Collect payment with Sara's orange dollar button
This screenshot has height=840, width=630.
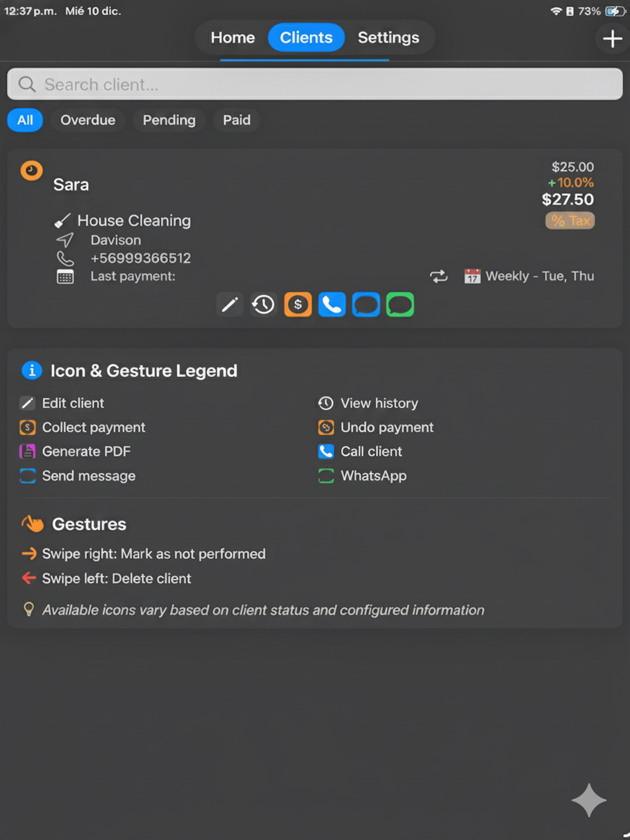point(298,304)
